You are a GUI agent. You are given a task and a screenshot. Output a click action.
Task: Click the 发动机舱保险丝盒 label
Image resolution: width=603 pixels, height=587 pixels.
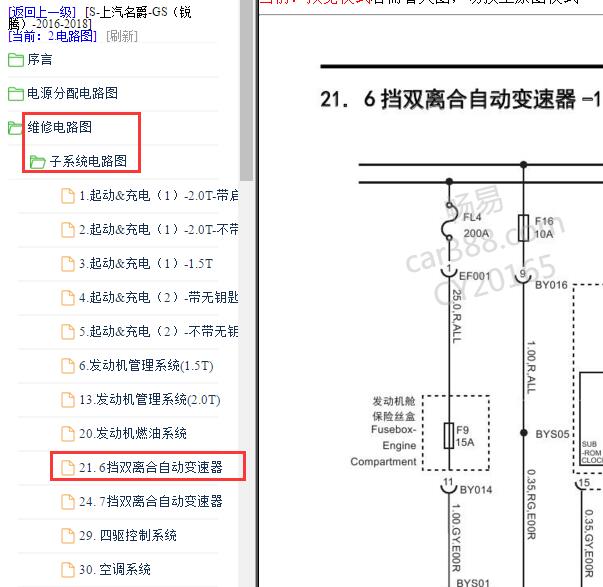coord(394,409)
